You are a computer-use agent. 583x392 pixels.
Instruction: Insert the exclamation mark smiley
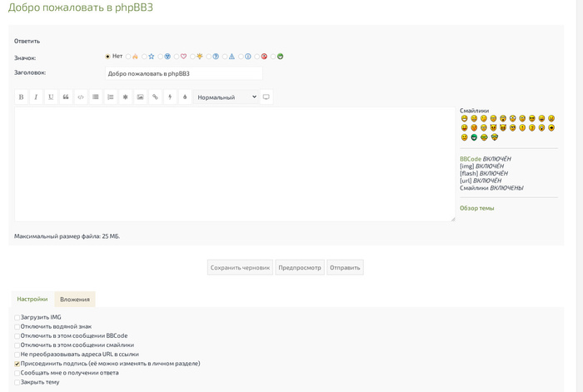coord(522,127)
